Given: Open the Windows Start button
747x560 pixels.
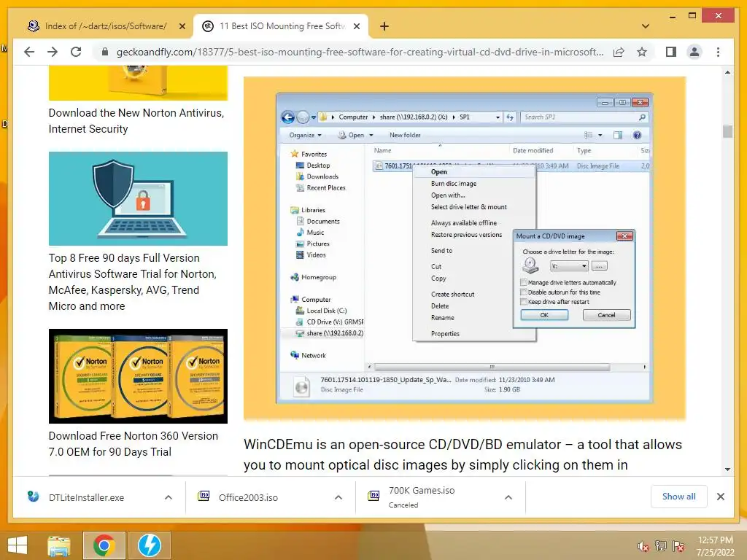Looking at the screenshot, I should (x=18, y=545).
